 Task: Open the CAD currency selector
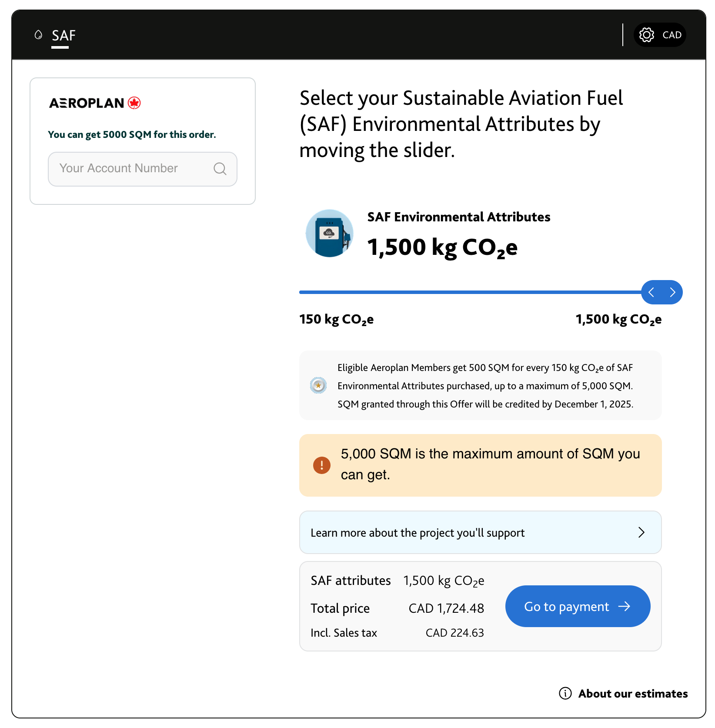click(x=660, y=35)
